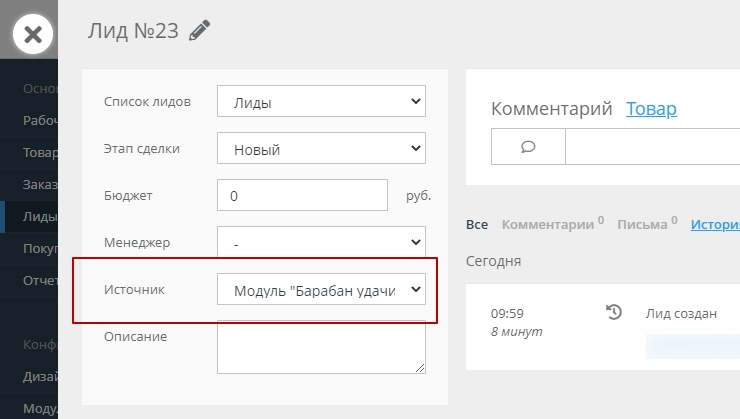Select the Комментарий heading tab
This screenshot has width=740, height=419.
coord(551,109)
